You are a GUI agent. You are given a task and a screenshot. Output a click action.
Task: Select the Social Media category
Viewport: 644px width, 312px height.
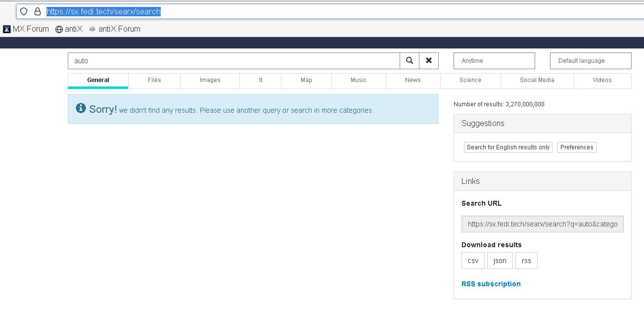pos(537,80)
